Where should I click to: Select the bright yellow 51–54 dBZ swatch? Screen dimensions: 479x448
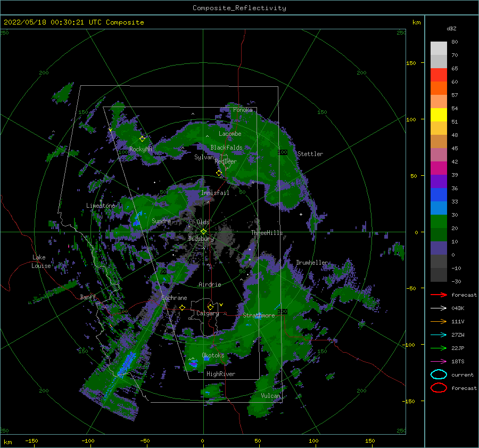click(439, 115)
